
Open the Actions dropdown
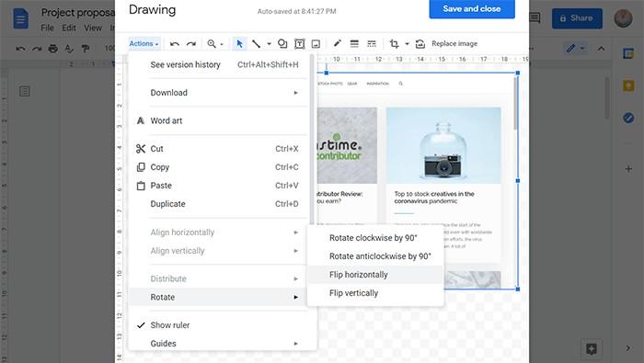(144, 43)
